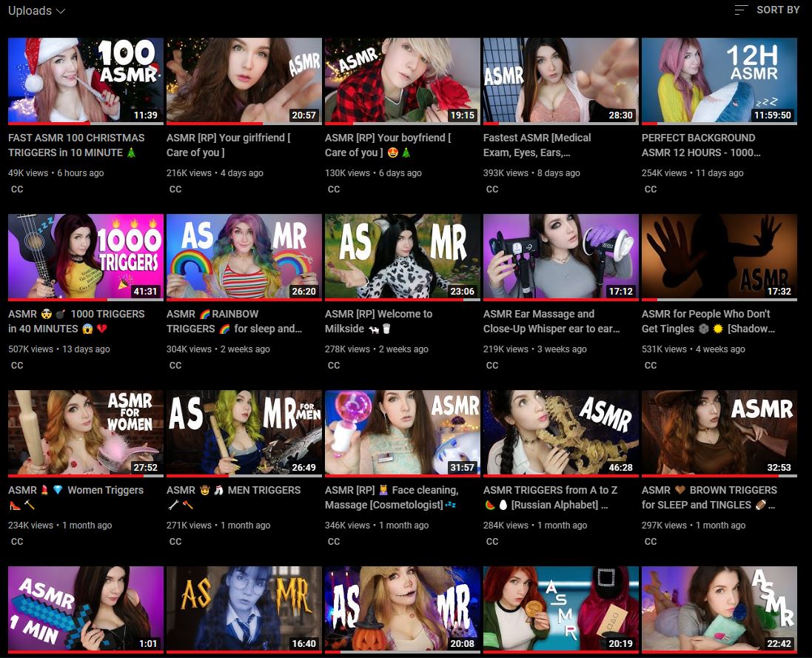Open the 20:19 red guard thumbnail
The height and width of the screenshot is (658, 812).
pyautogui.click(x=561, y=609)
